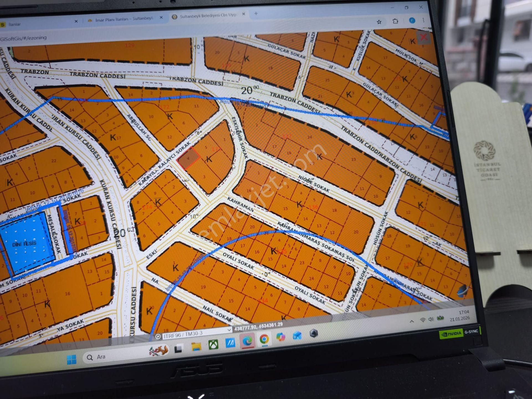Expand the ITRF96 / TM30-3 coordinate dropdown
The height and width of the screenshot is (399, 532).
tap(229, 330)
